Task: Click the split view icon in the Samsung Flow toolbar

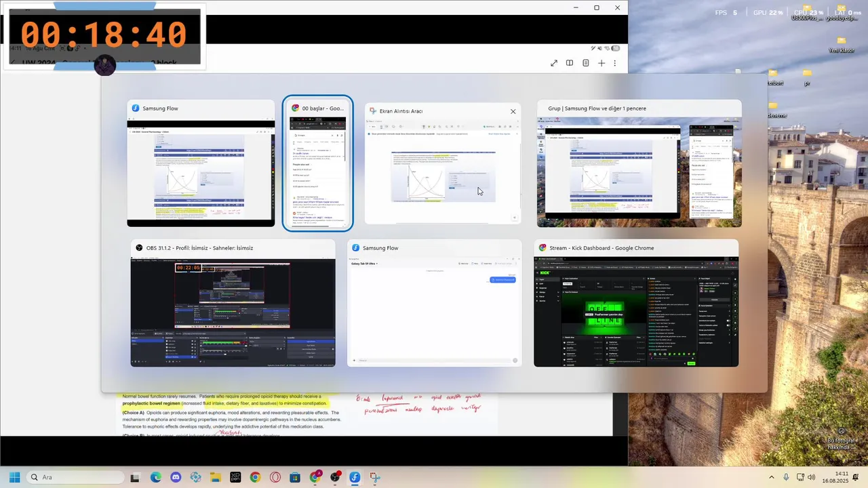Action: (570, 63)
